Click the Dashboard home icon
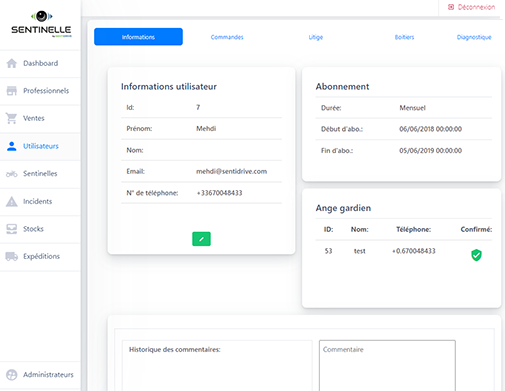 12,63
